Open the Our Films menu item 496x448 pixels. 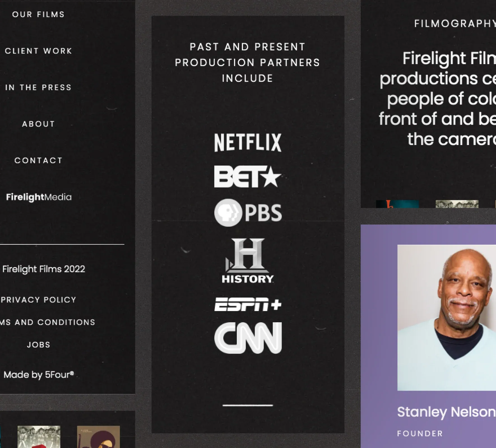click(38, 15)
